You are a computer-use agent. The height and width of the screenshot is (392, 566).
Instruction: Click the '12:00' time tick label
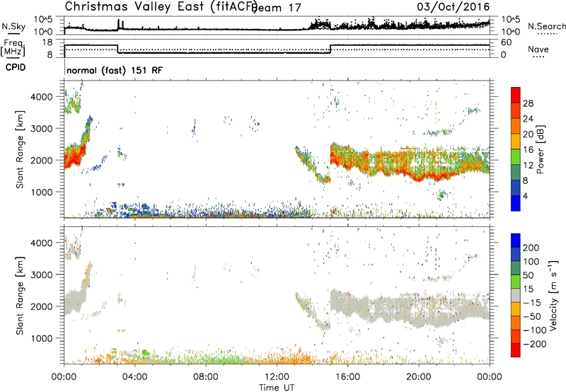pyautogui.click(x=277, y=377)
